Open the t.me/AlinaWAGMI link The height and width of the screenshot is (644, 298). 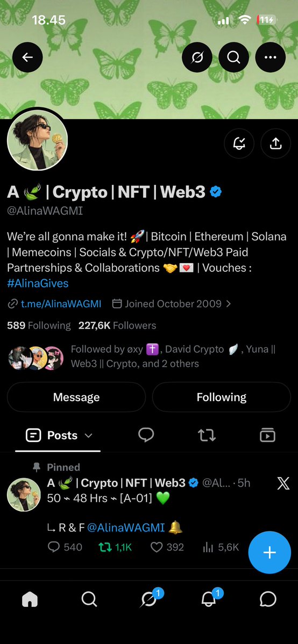(61, 304)
